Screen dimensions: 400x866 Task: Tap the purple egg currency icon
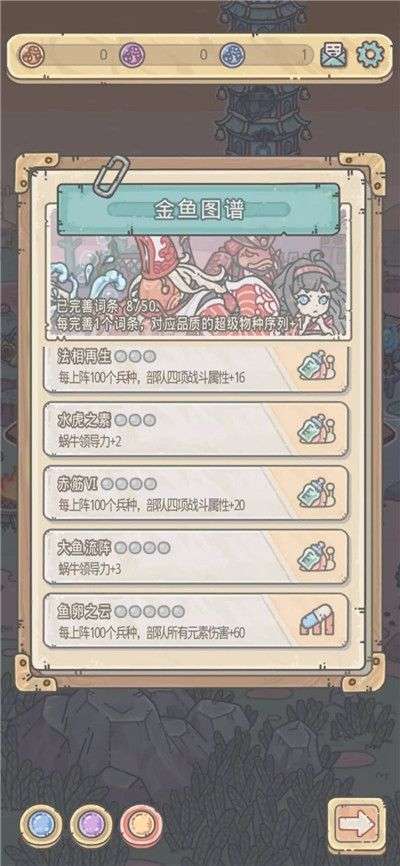(131, 55)
